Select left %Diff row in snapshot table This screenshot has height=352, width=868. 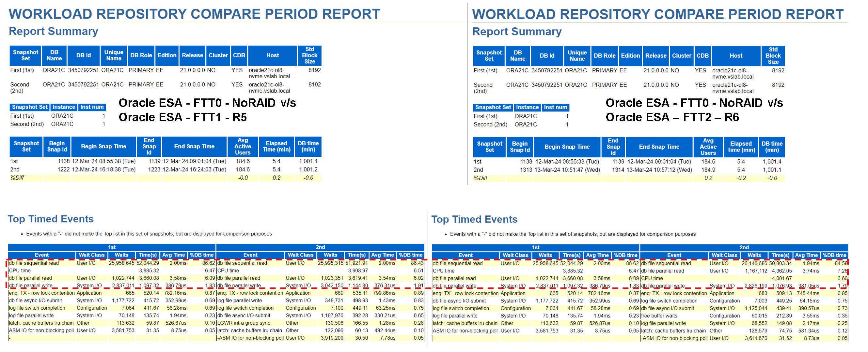17,178
